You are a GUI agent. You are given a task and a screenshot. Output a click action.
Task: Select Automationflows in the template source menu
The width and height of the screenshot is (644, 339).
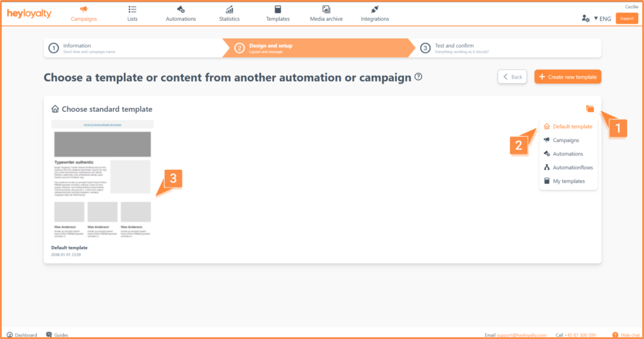pyautogui.click(x=572, y=168)
